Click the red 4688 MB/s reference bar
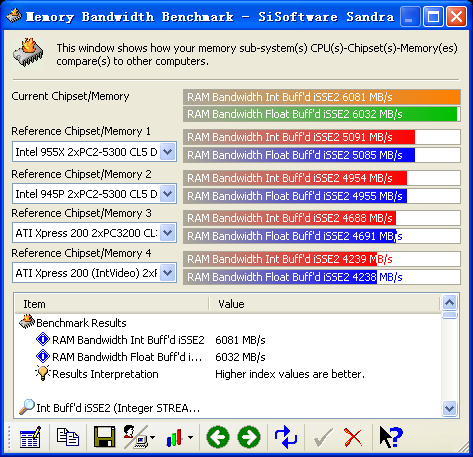 322,218
